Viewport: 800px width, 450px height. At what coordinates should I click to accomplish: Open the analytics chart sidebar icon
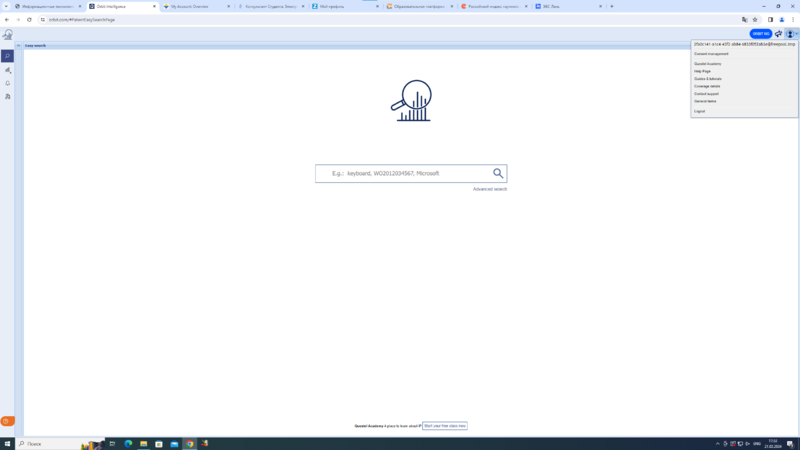[7, 70]
